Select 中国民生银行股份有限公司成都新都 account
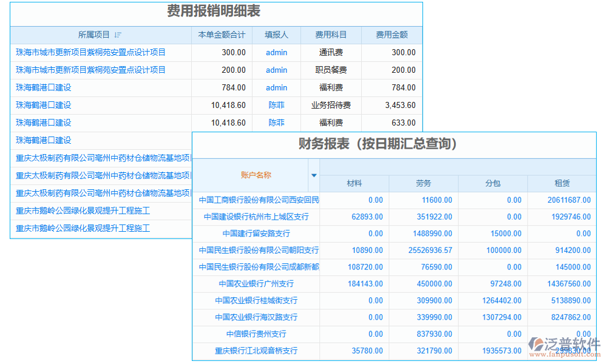The height and width of the screenshot is (364, 607). click(x=255, y=267)
